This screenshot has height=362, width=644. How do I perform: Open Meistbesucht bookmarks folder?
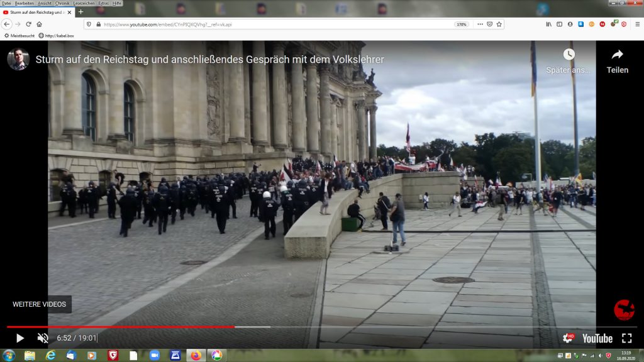coord(19,36)
